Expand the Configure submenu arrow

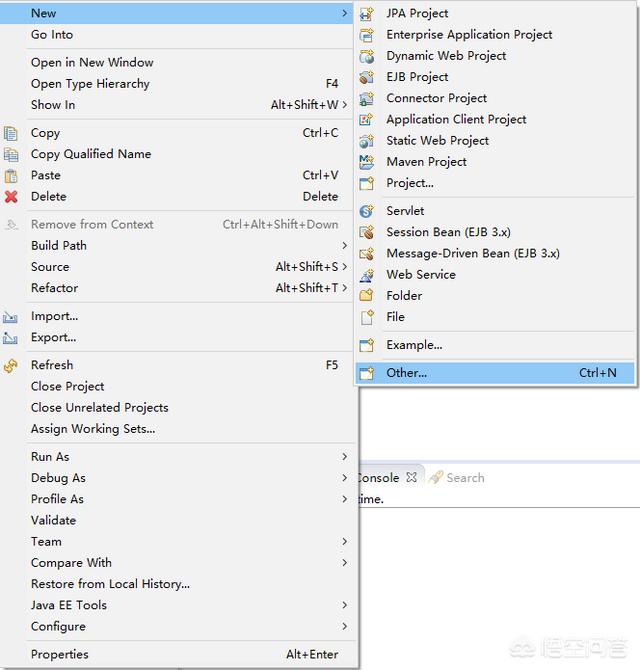[x=344, y=626]
